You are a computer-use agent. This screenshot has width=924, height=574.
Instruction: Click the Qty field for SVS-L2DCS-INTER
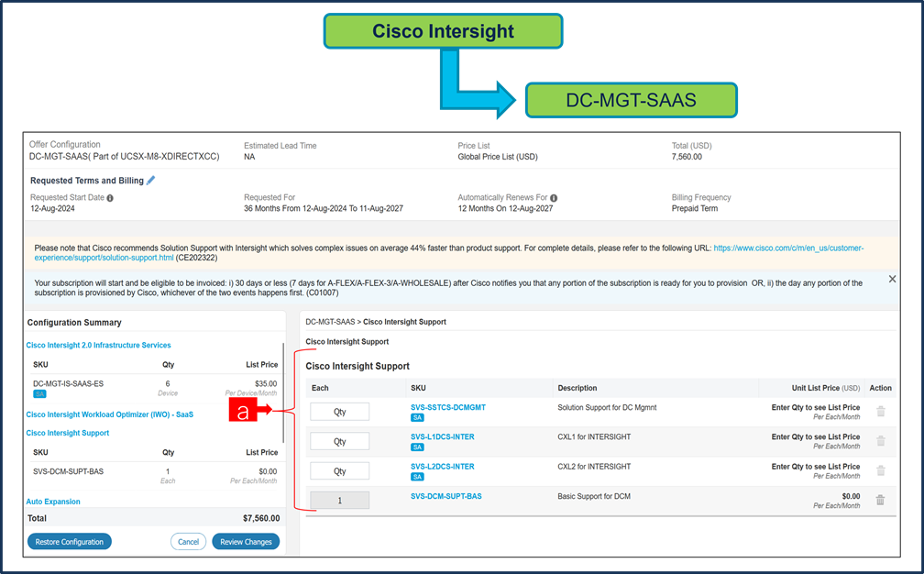pos(340,470)
